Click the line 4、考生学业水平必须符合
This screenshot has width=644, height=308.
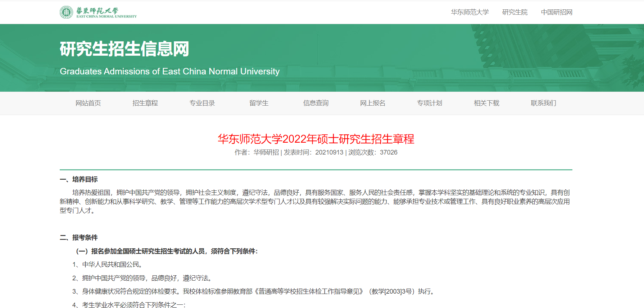coord(129,305)
